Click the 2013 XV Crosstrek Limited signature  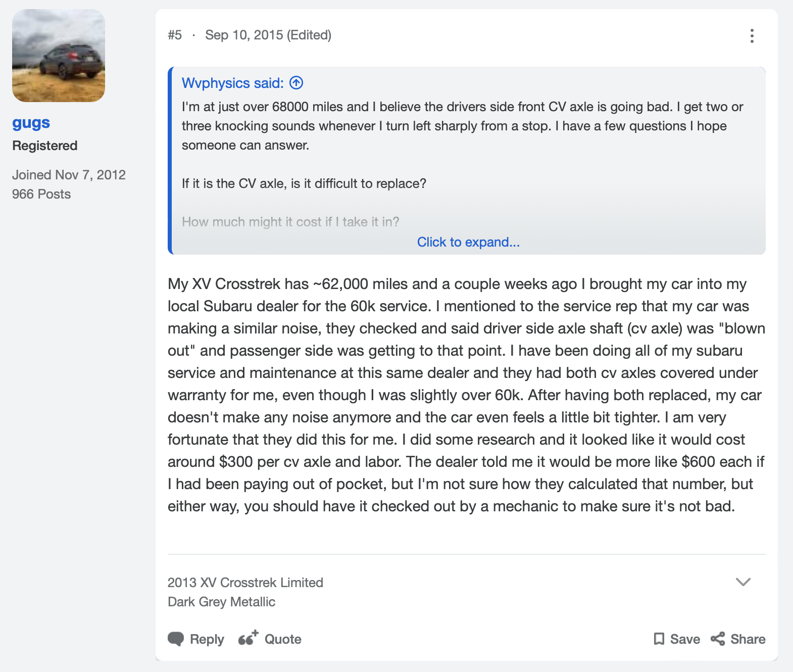pyautogui.click(x=245, y=583)
